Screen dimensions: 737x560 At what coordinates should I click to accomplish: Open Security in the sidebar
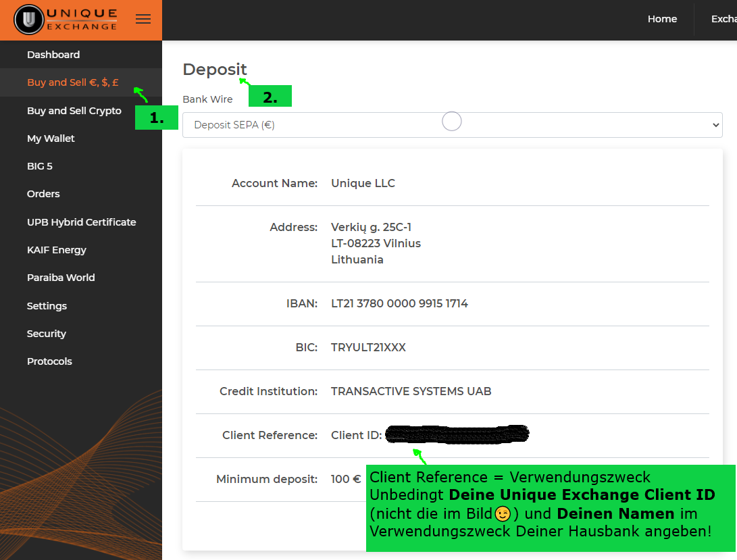coord(46,334)
